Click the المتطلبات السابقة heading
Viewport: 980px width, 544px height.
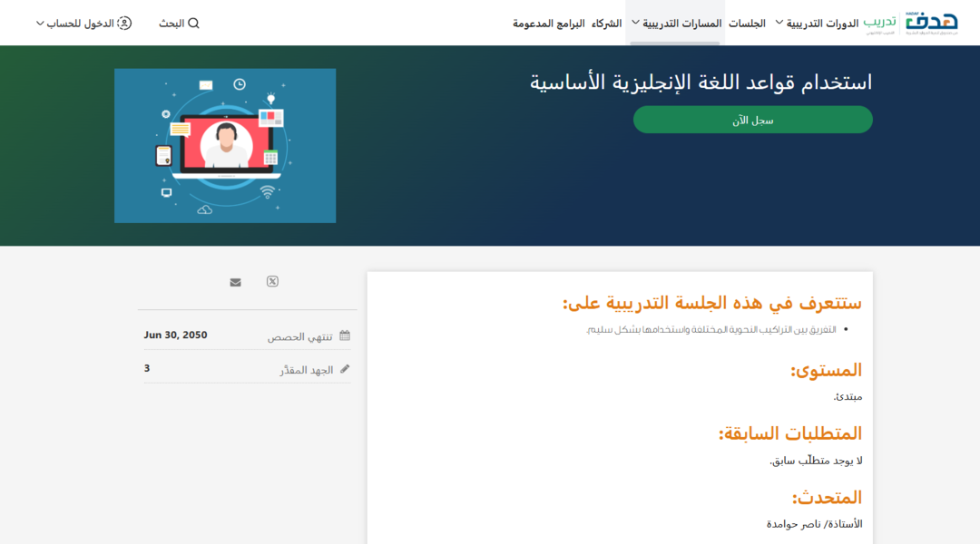(x=790, y=433)
